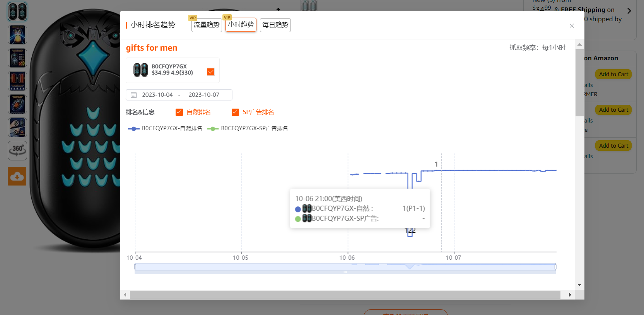Click the third Add to Cart button

coord(613,146)
